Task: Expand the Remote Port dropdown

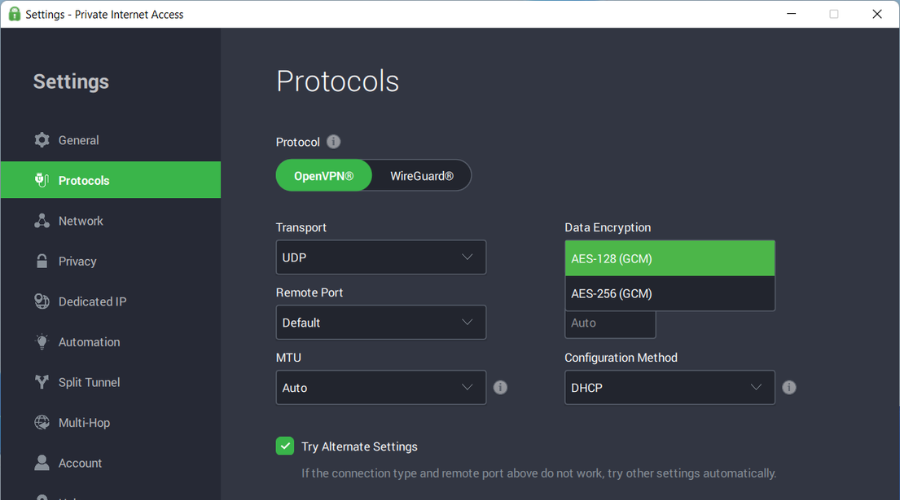Action: tap(380, 322)
